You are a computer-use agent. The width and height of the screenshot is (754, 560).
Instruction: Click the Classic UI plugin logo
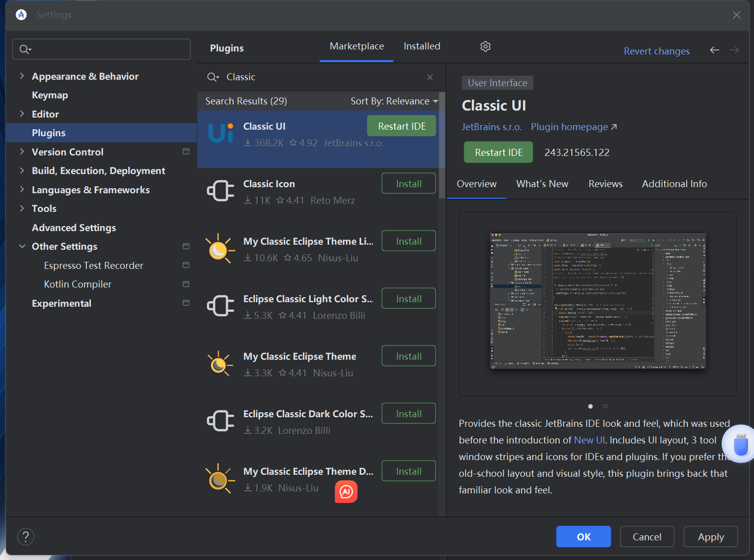click(221, 133)
